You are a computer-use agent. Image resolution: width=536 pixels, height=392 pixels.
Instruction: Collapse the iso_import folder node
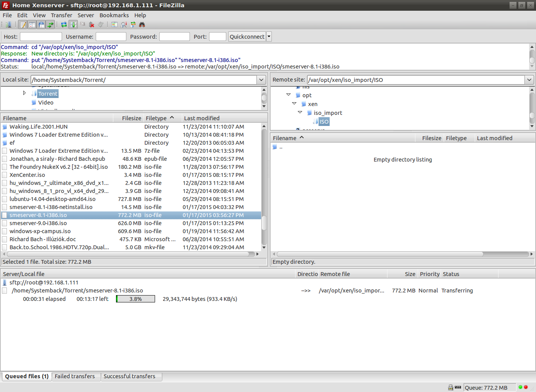[300, 112]
